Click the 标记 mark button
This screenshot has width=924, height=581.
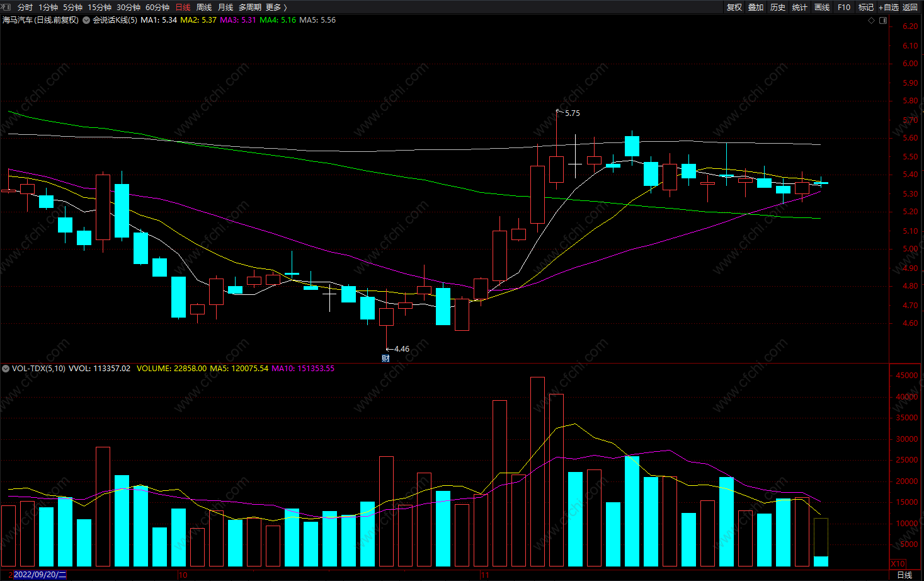tap(866, 8)
